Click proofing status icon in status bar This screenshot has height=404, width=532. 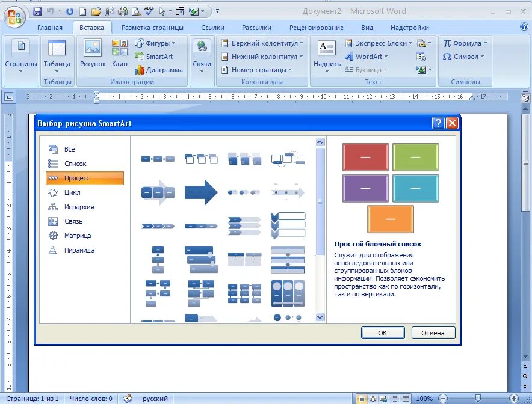point(127,398)
